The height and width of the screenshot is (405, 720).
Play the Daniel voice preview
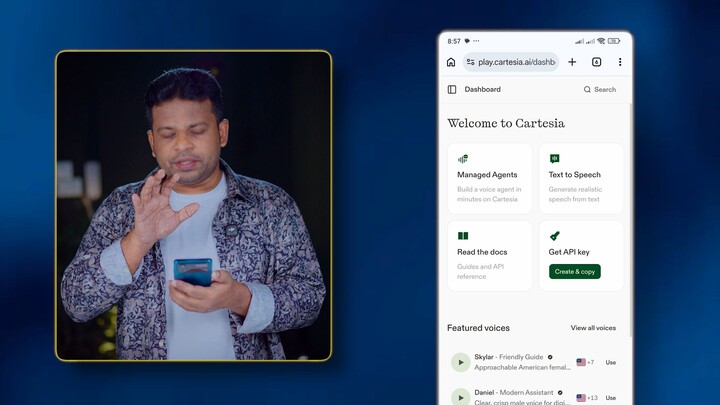tap(461, 397)
